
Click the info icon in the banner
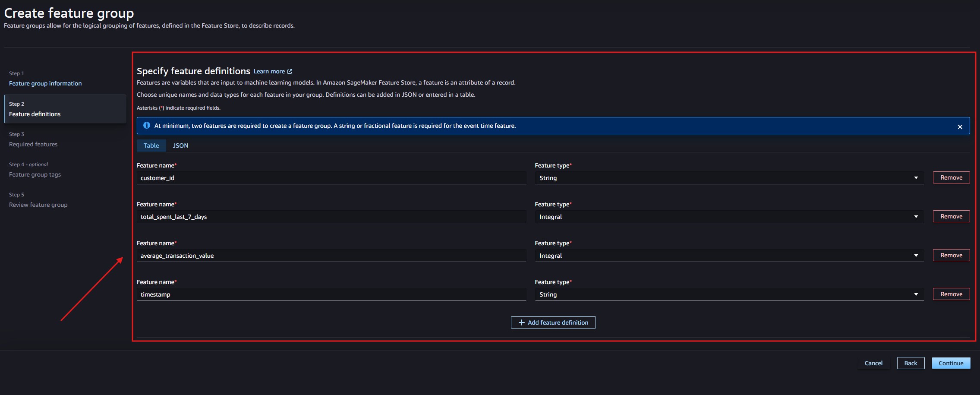(x=147, y=126)
